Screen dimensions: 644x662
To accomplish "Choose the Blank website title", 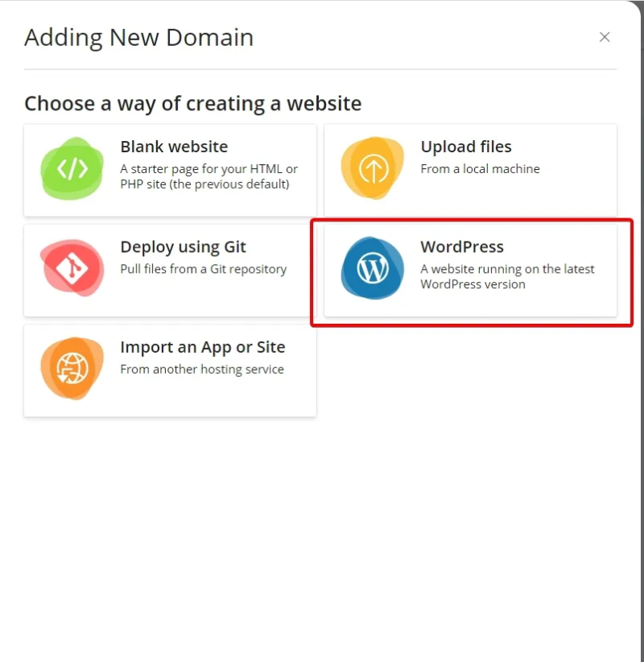I will 174,147.
